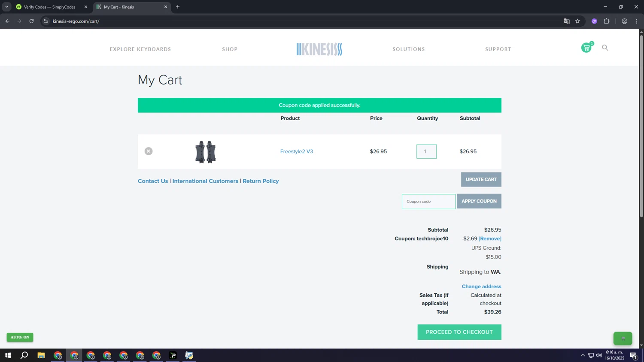Click the quantity field for Freestyle2 V3
Image resolution: width=644 pixels, height=362 pixels.
click(426, 151)
